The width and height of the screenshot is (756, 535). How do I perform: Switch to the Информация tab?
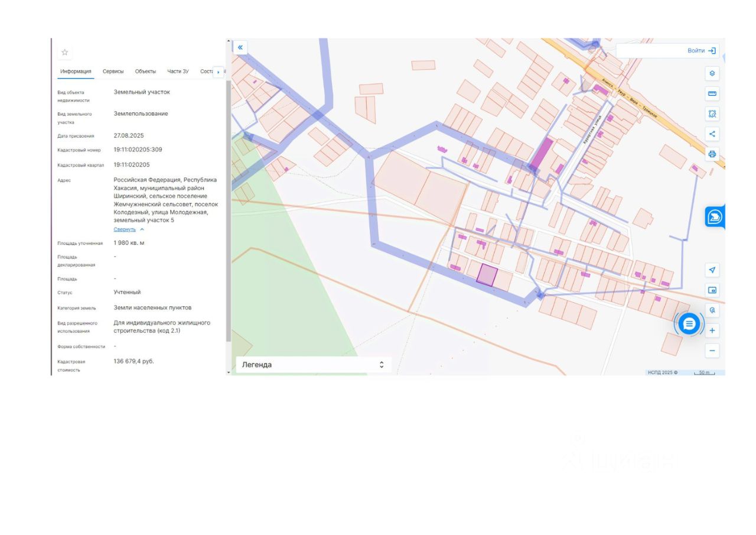[76, 72]
